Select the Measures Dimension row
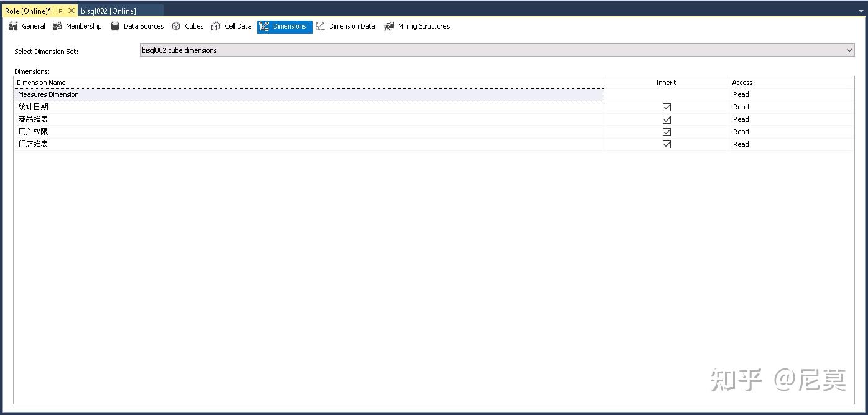Viewport: 868px width, 415px height. [x=309, y=94]
